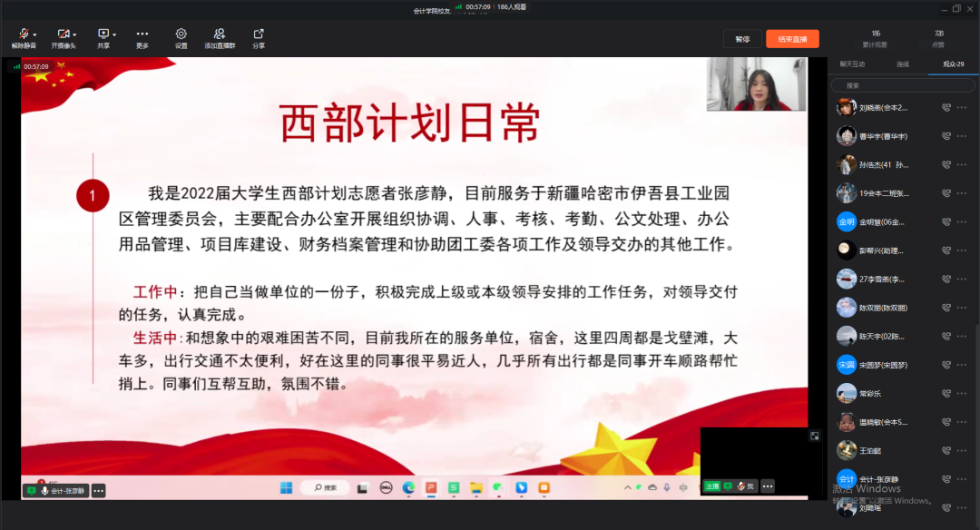Invite 曹华宇 to connect via phone icon
The width and height of the screenshot is (980, 530).
pyautogui.click(x=946, y=136)
